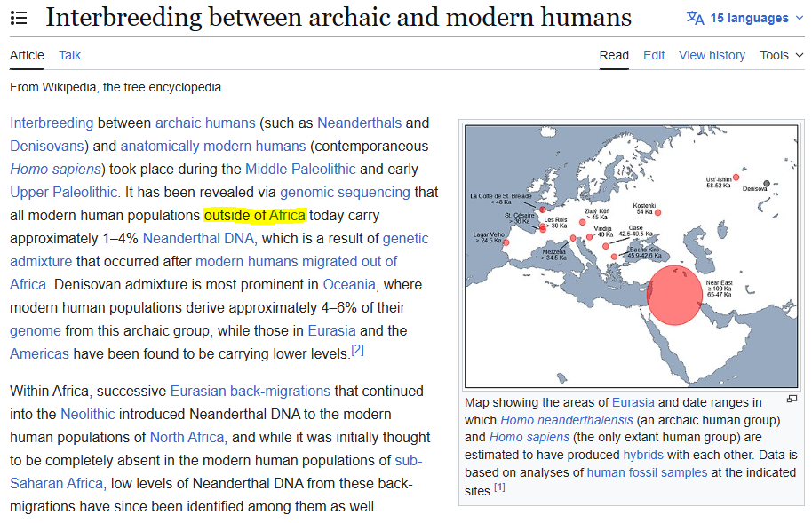Open the Denisovans link
This screenshot has width=812, height=523.
46,146
